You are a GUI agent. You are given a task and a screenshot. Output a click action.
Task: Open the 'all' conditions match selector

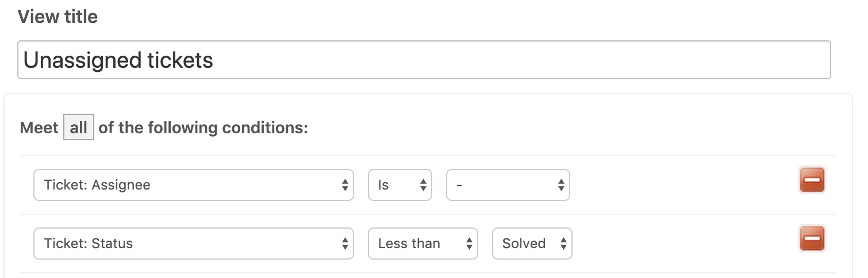[x=79, y=128]
